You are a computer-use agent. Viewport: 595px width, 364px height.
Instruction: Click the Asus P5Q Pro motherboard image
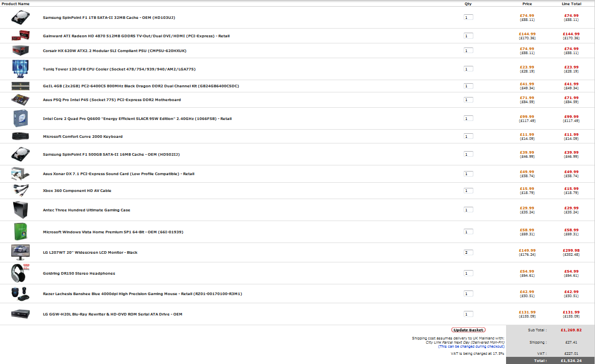pos(20,100)
